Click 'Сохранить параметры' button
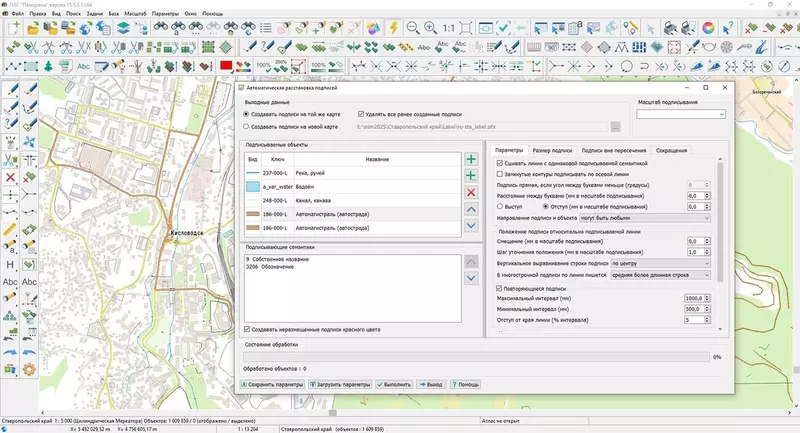Viewport: 800px width, 433px height. [x=272, y=383]
